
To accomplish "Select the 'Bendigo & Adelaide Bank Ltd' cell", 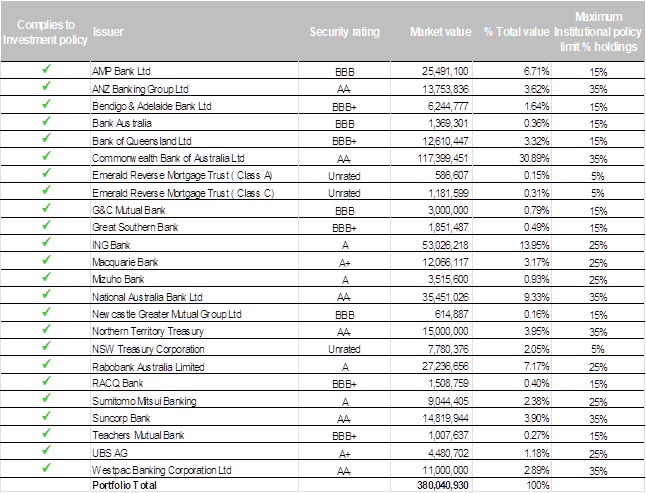I will [152, 106].
